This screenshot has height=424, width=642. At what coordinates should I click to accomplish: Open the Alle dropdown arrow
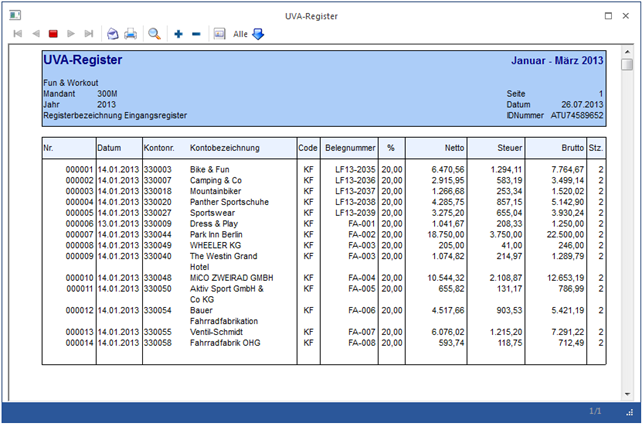pos(258,33)
